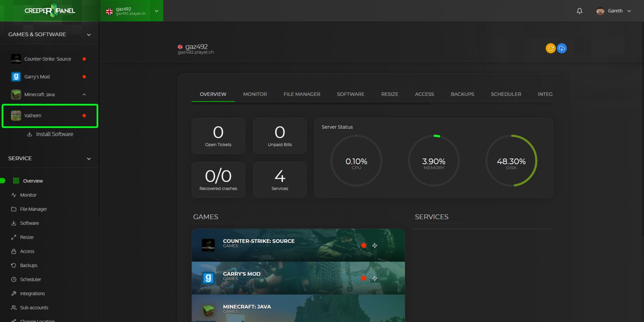Switch to the Monitor tab
The height and width of the screenshot is (322, 644).
(x=255, y=94)
